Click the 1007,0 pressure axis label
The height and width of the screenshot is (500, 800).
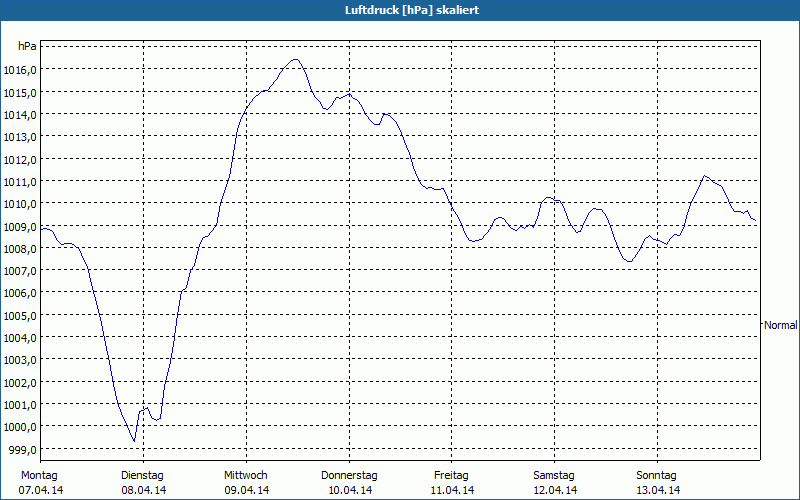[x=20, y=271]
